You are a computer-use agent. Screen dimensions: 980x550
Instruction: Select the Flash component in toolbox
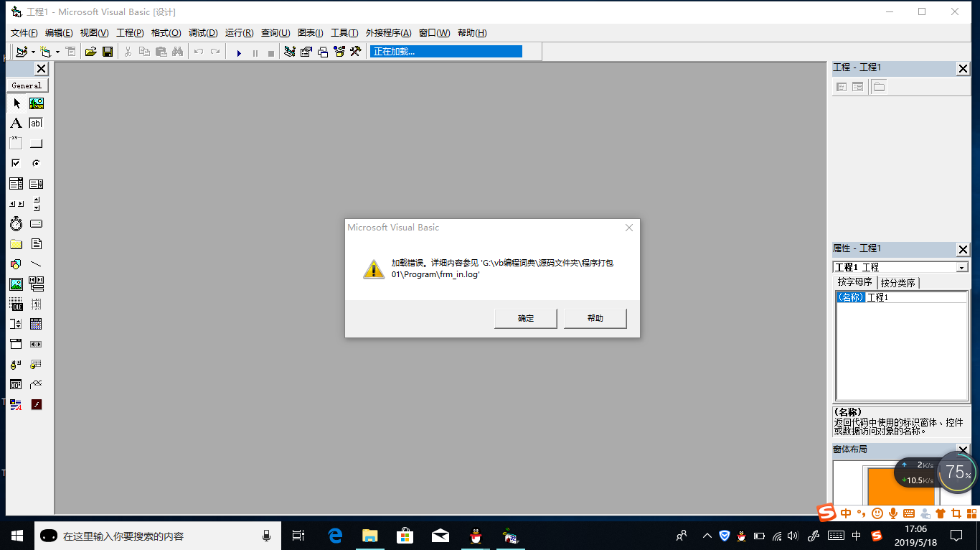click(x=37, y=404)
